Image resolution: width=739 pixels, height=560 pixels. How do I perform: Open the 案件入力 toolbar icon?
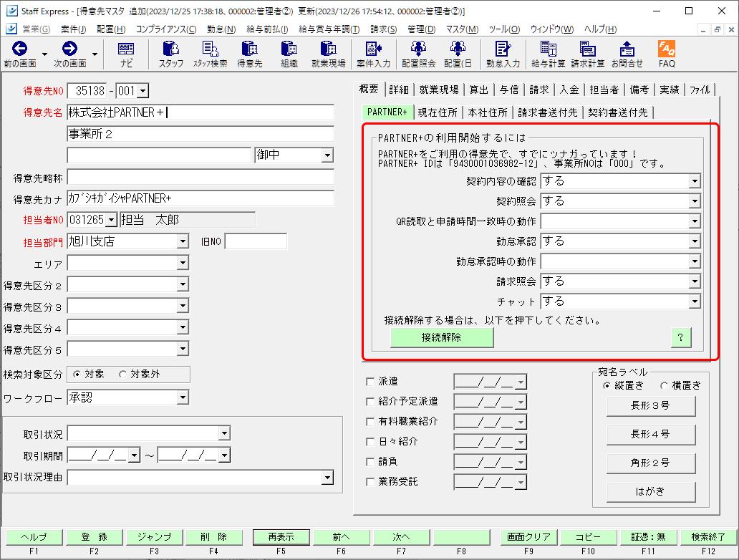tap(373, 49)
